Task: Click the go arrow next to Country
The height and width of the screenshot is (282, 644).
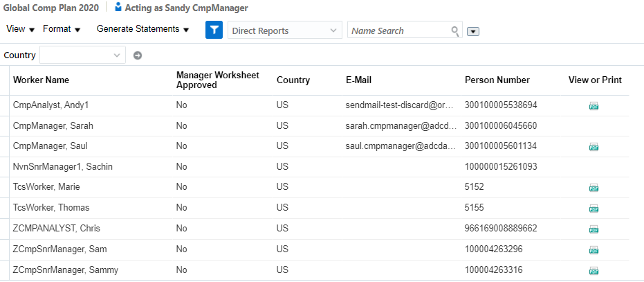Action: click(138, 55)
